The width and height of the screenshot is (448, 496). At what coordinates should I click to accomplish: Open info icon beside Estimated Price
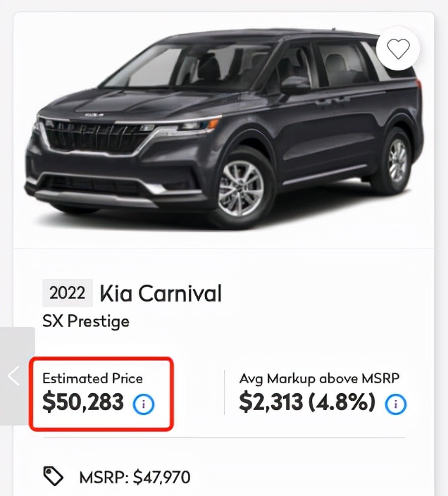(x=144, y=404)
